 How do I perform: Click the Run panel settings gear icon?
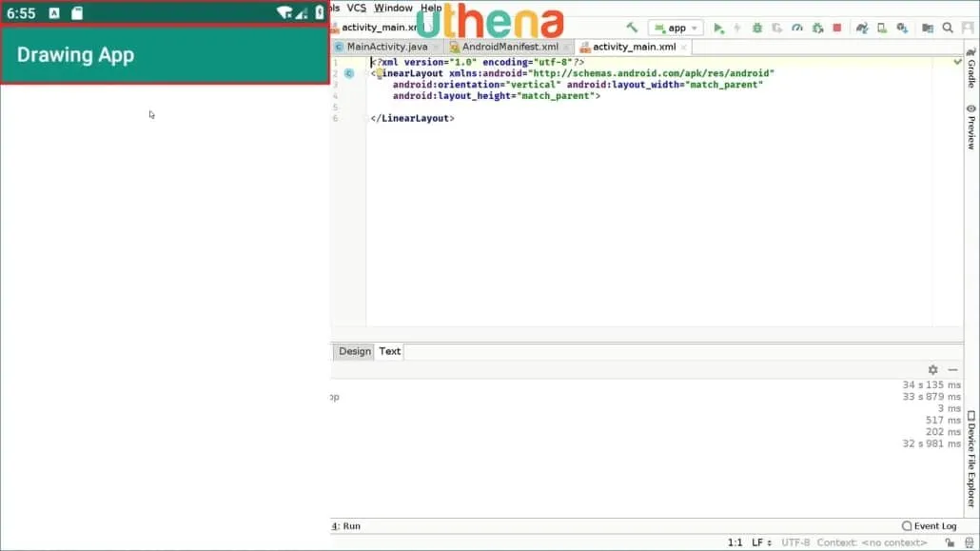pyautogui.click(x=932, y=370)
